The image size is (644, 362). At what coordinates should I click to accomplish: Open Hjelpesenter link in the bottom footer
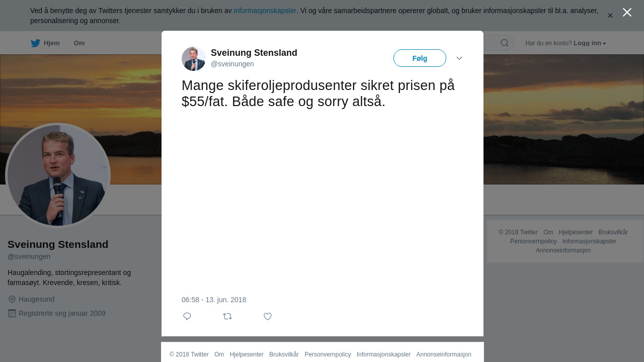(x=247, y=354)
